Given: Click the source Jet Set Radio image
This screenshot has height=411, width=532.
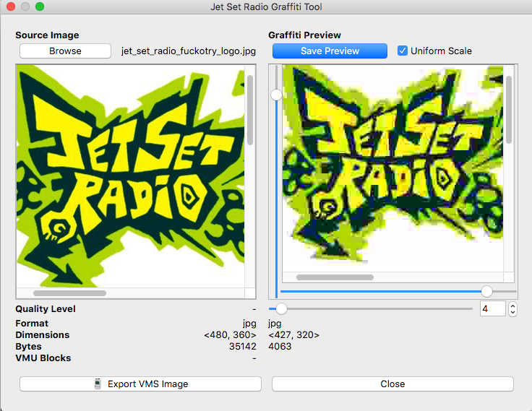Looking at the screenshot, I should click(131, 176).
